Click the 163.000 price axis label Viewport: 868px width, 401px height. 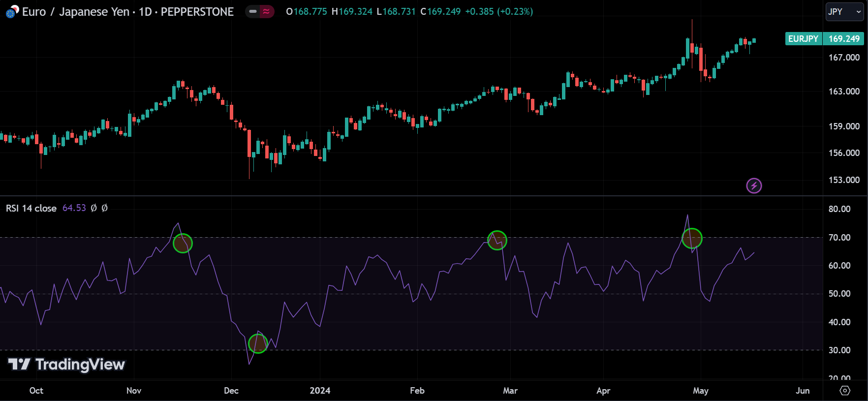tap(843, 91)
